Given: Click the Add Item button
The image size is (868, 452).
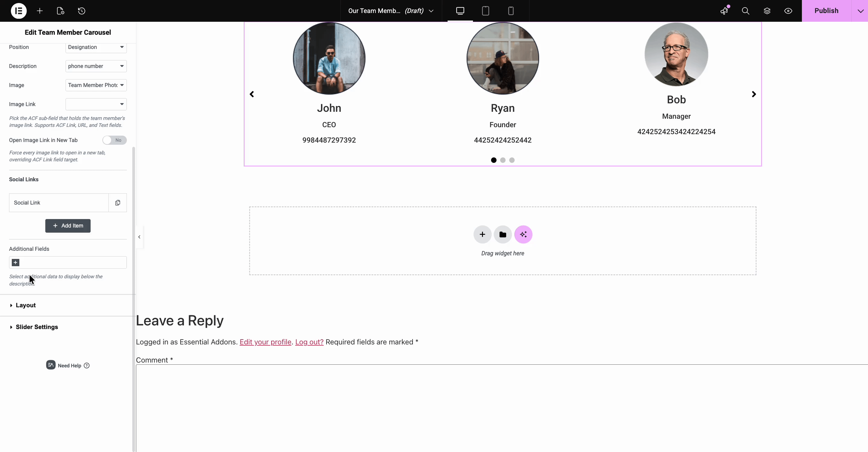Looking at the screenshot, I should [68, 226].
